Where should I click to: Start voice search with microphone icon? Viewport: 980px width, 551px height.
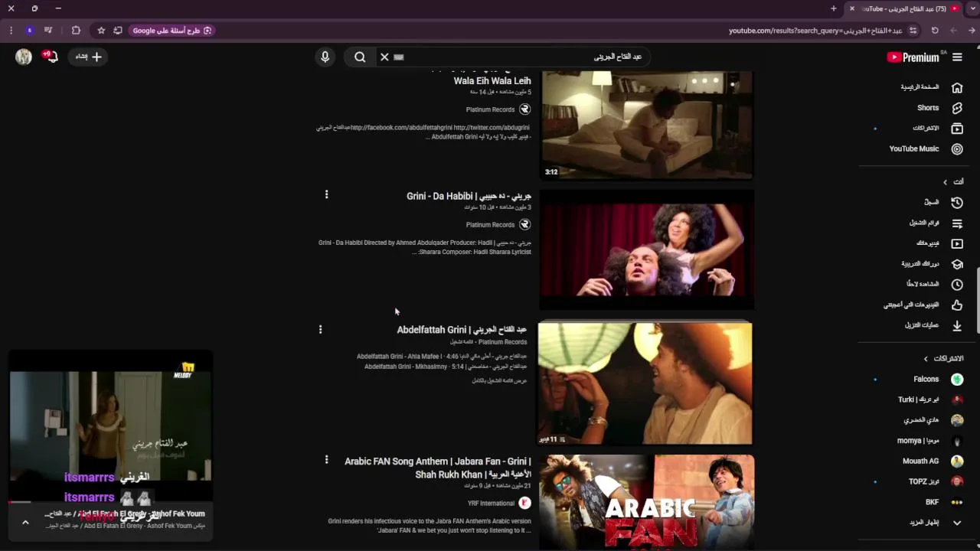(325, 57)
